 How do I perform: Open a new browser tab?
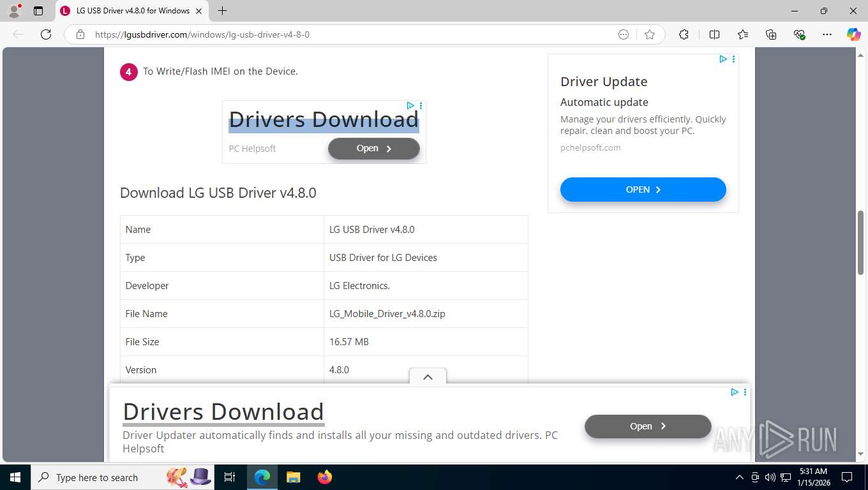222,11
